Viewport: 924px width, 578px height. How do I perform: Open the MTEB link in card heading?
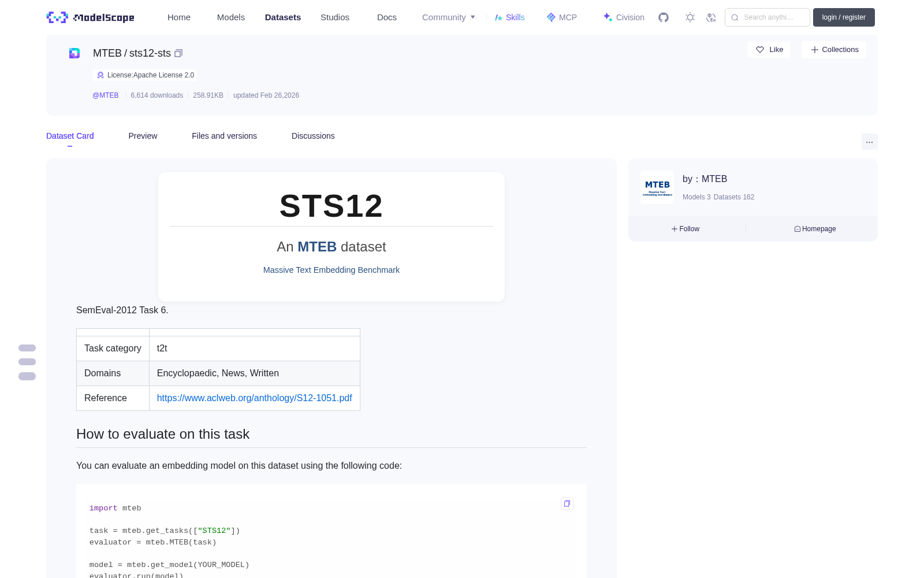317,247
